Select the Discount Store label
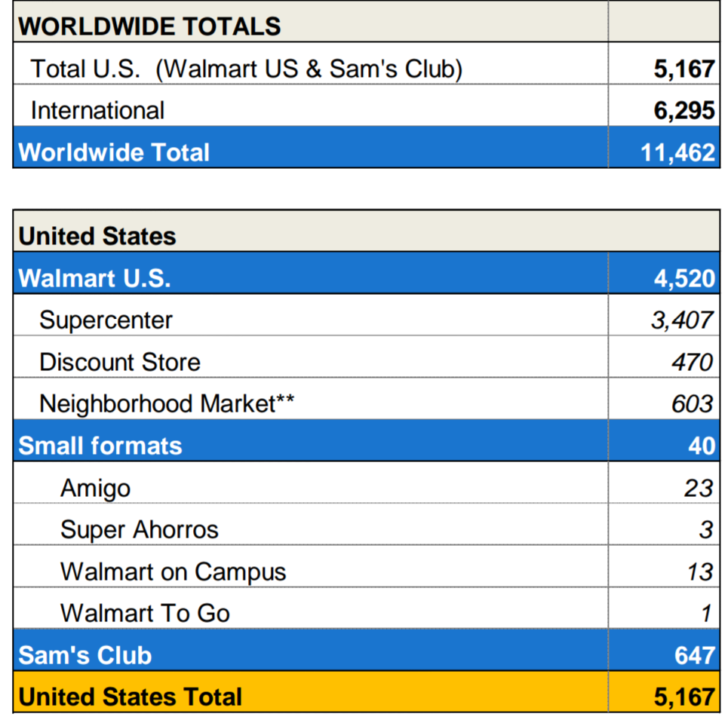The image size is (728, 720). pyautogui.click(x=120, y=362)
